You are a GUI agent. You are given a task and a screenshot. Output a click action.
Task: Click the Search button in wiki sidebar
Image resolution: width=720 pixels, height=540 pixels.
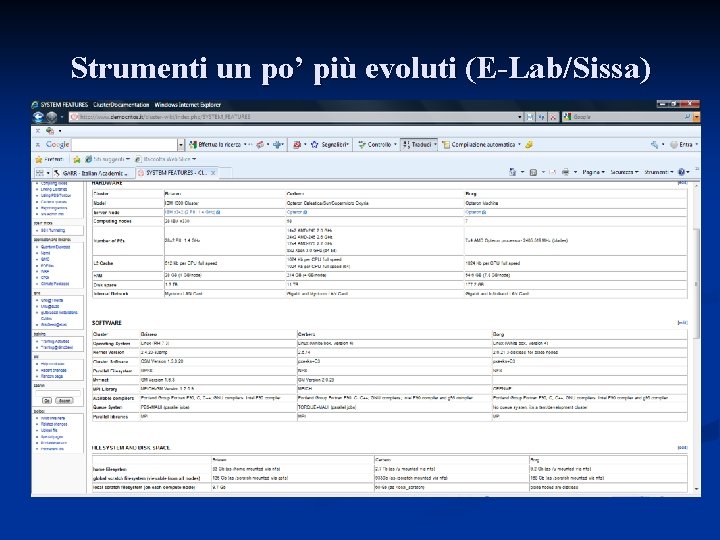click(64, 401)
